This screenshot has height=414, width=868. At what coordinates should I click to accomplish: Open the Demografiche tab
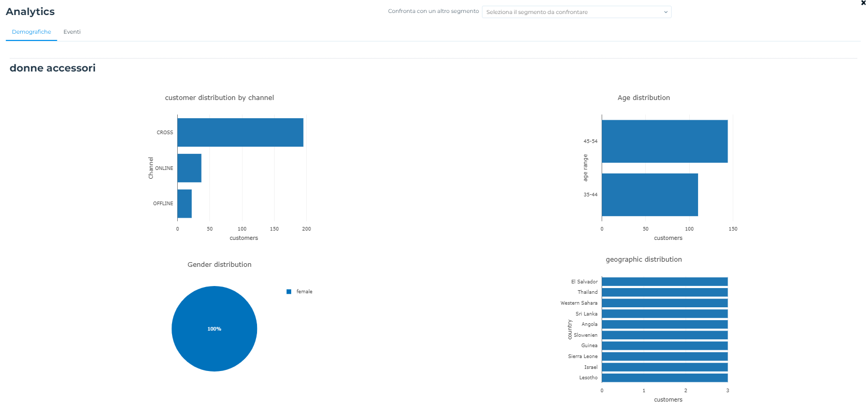point(31,32)
